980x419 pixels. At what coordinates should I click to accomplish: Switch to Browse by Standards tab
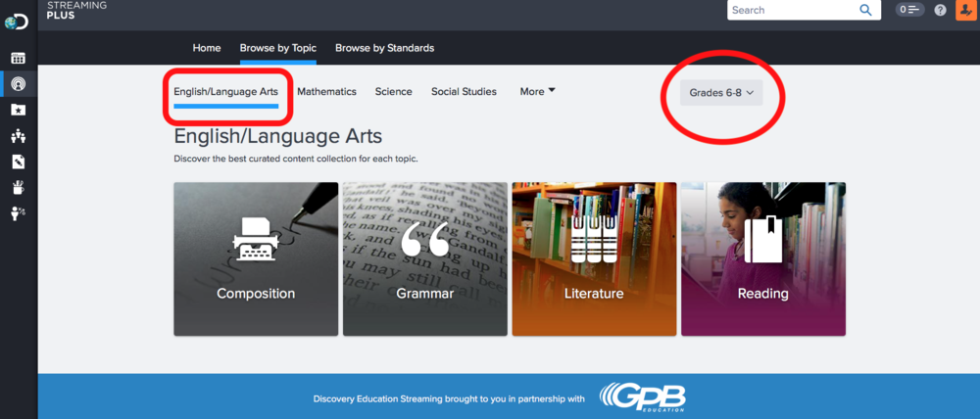click(x=384, y=48)
